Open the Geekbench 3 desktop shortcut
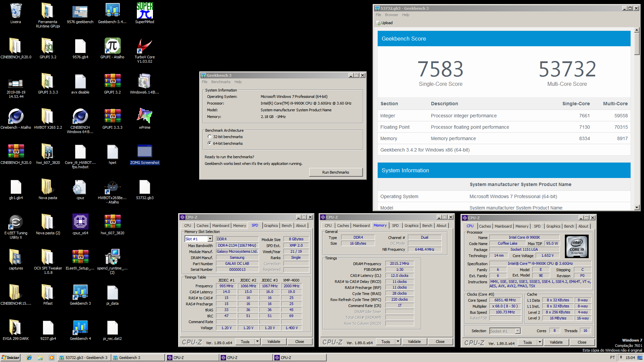644x362 pixels. 80,295
